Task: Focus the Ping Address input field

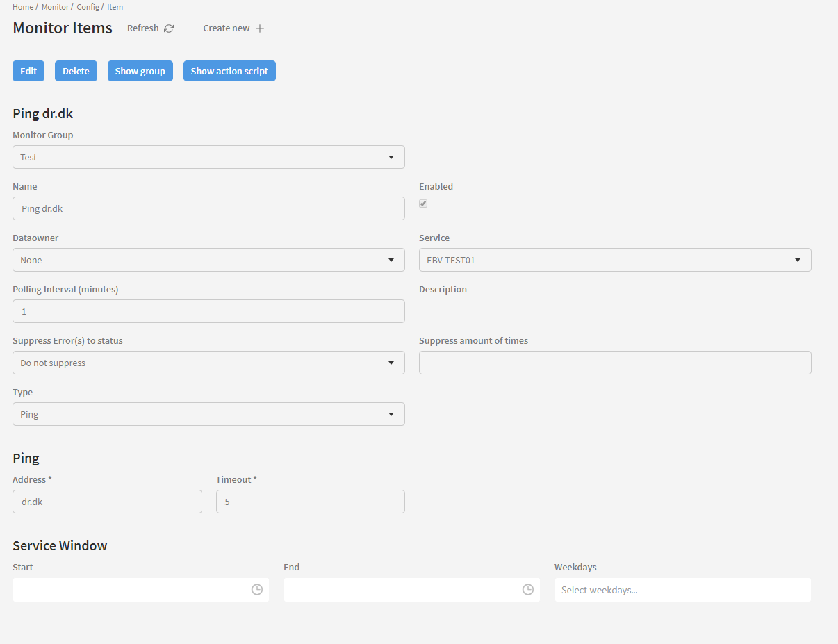Action: [x=107, y=502]
